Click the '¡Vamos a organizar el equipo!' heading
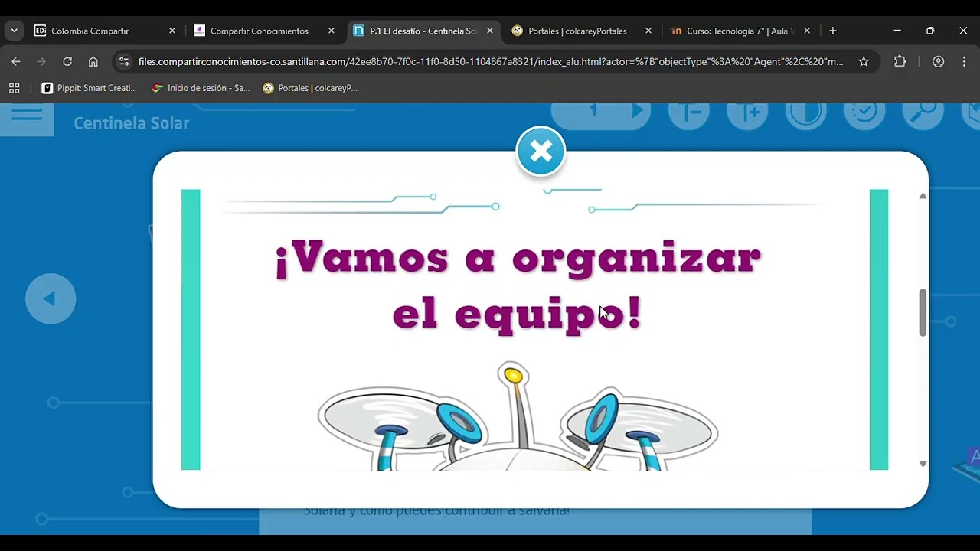The height and width of the screenshot is (551, 980). tap(518, 285)
